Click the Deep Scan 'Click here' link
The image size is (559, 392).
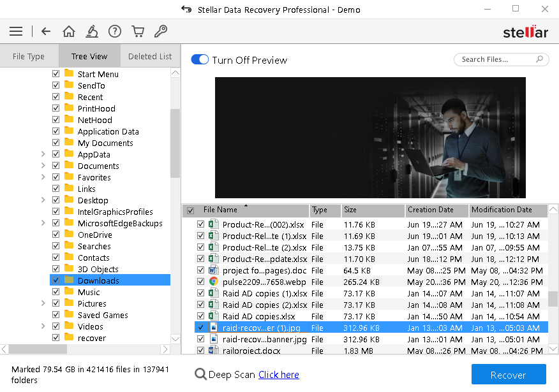[x=279, y=375]
